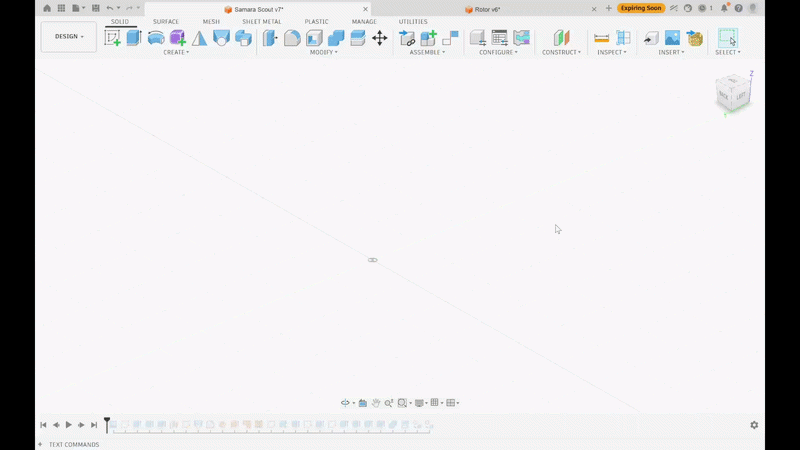Expand the CONFIGURE menu
This screenshot has height=450, width=800.
(x=498, y=53)
